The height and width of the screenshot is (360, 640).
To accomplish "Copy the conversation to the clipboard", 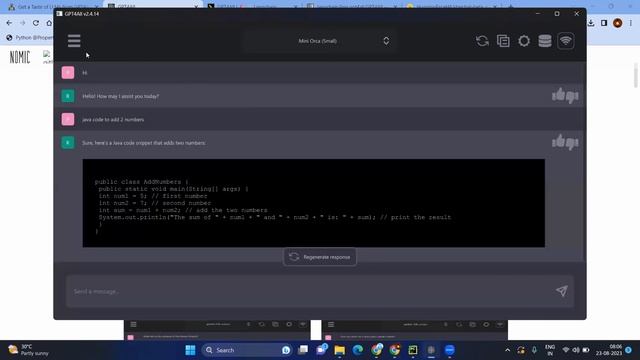I will click(503, 41).
